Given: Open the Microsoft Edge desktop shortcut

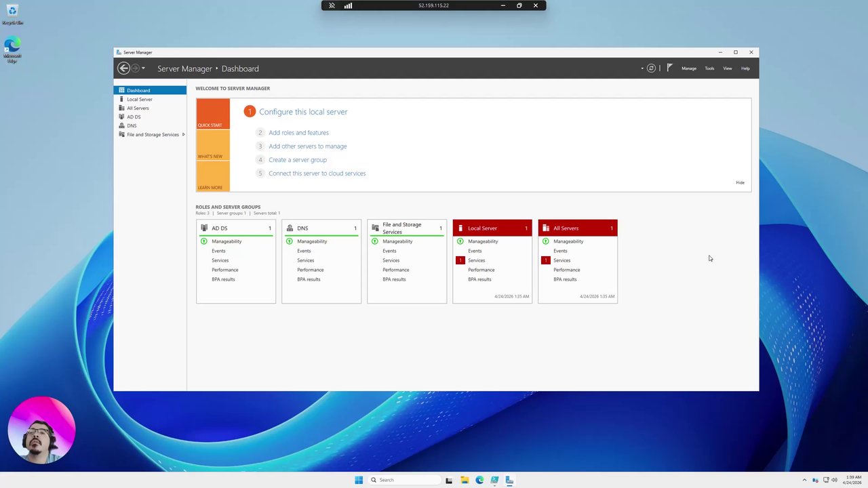Looking at the screenshot, I should coord(12,50).
